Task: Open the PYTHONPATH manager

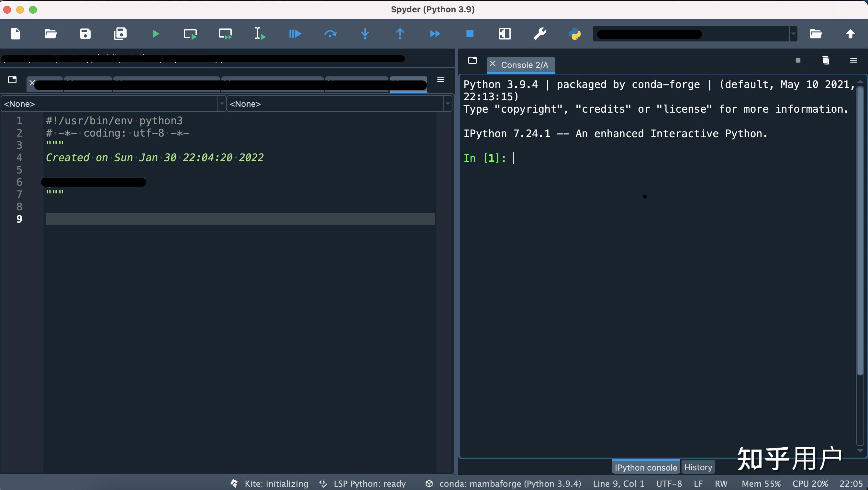Action: 575,34
